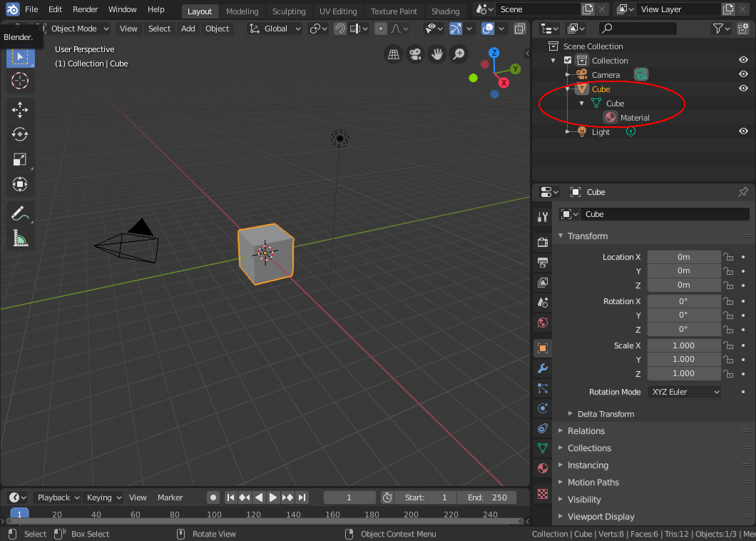Open the Window menu
Screen dimensions: 756x541
tap(123, 9)
